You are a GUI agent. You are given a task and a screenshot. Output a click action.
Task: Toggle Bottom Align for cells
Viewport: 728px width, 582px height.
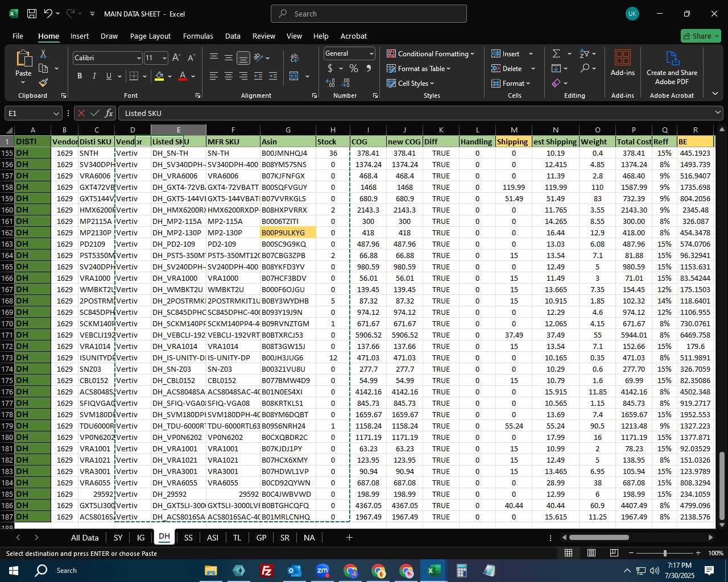(243, 58)
